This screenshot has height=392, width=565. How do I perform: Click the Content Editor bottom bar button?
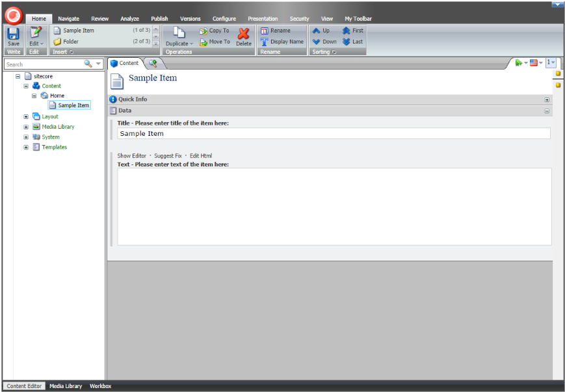[24, 386]
